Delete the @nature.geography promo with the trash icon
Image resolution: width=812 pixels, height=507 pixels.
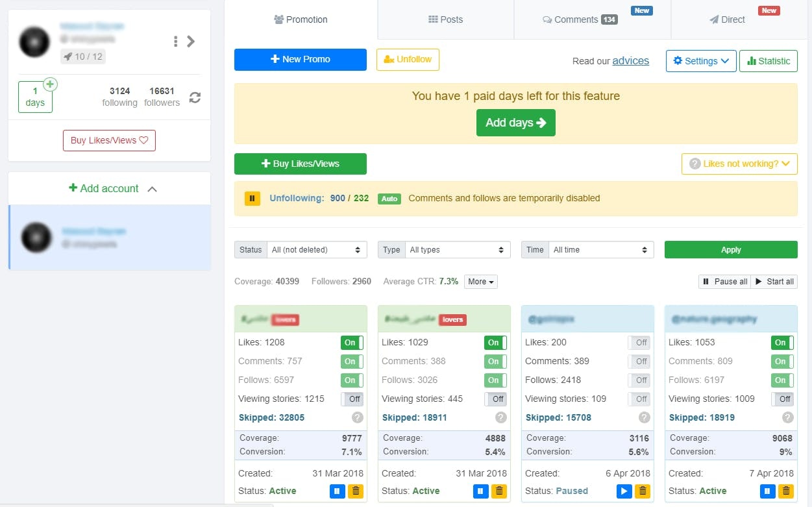pos(786,491)
